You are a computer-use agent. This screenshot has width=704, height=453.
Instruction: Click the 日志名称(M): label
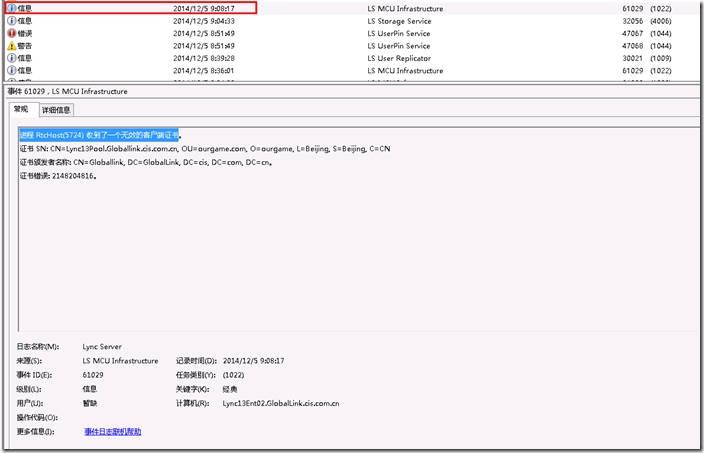click(38, 347)
